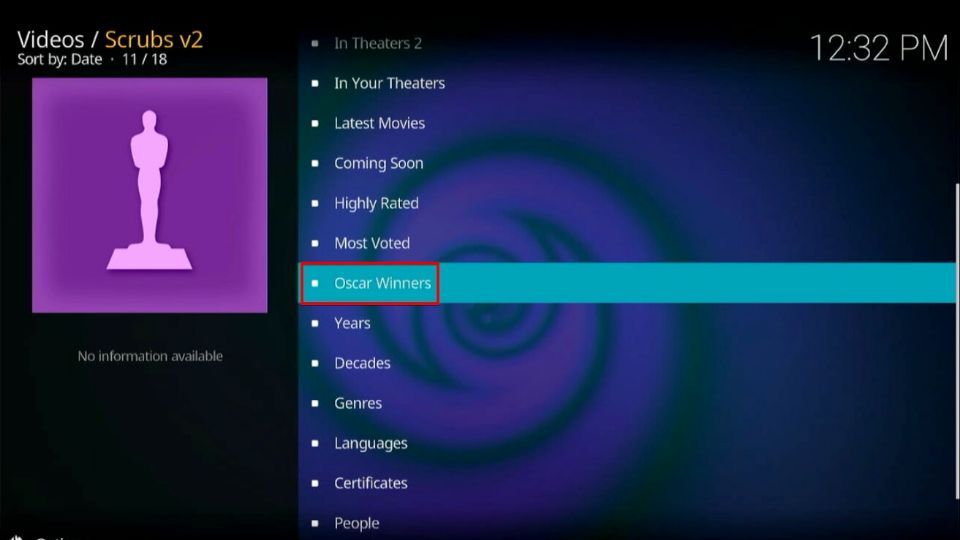This screenshot has height=540, width=960.
Task: Click the 12:32 PM clock
Action: coord(879,48)
